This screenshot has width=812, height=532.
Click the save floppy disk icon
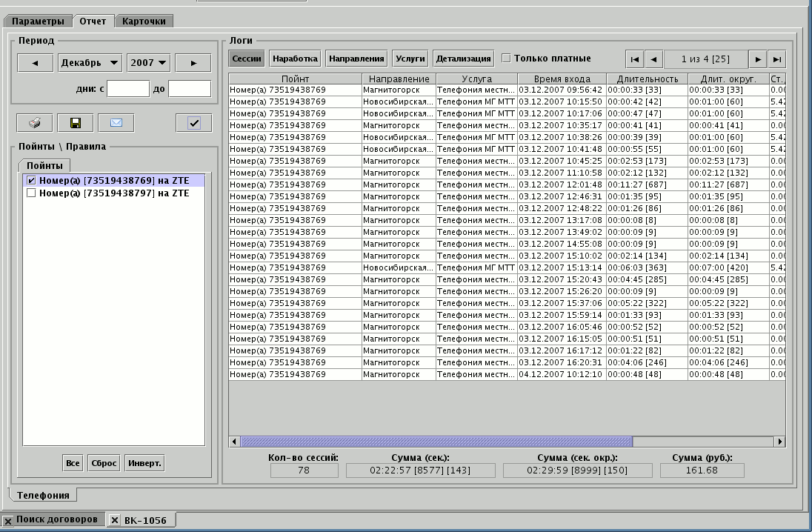tap(75, 123)
